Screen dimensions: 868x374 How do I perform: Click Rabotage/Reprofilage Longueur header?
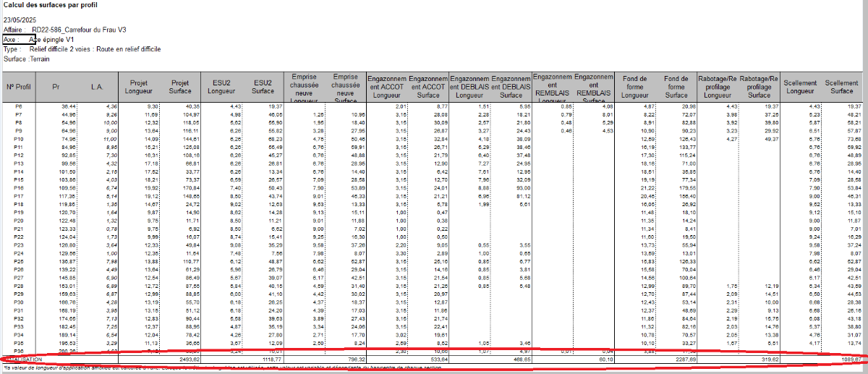pyautogui.click(x=718, y=87)
